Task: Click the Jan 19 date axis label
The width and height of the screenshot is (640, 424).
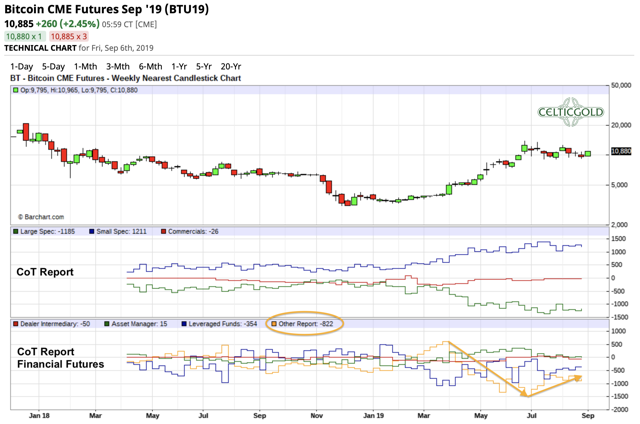Action: [371, 414]
